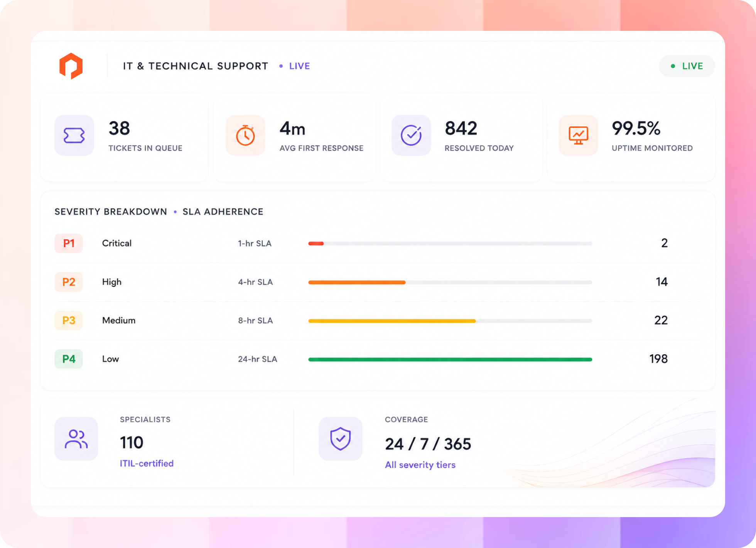The height and width of the screenshot is (548, 756).
Task: Click the Critical P1 red progress bar
Action: [x=450, y=244]
